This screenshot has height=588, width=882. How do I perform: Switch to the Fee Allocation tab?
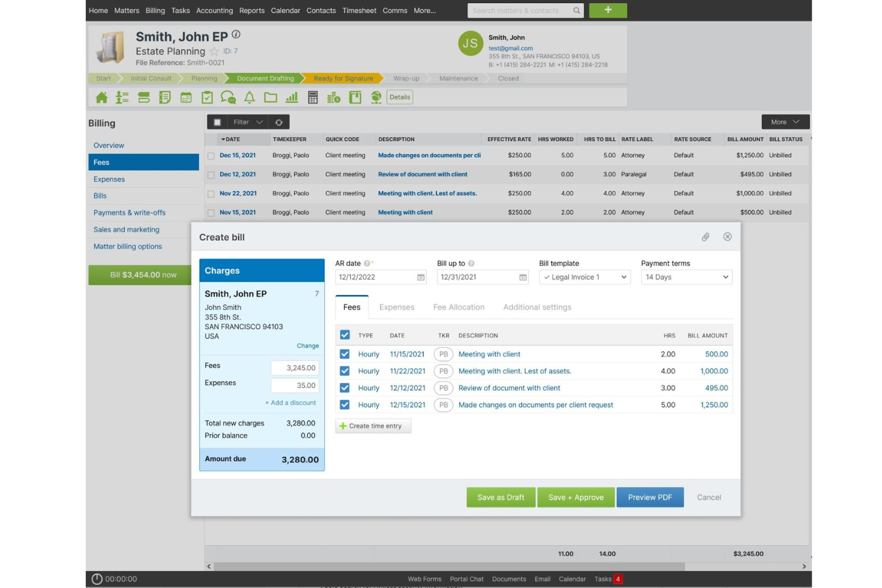(459, 307)
